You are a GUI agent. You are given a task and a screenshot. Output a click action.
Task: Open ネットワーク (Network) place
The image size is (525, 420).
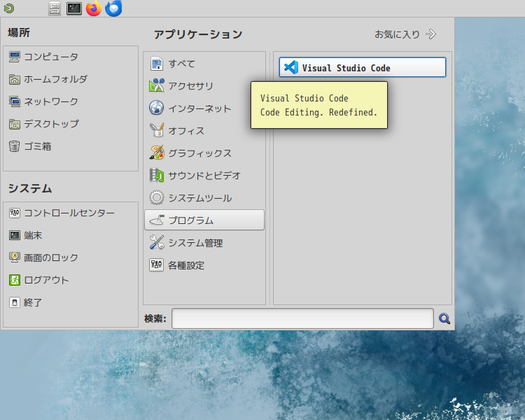pos(71,101)
